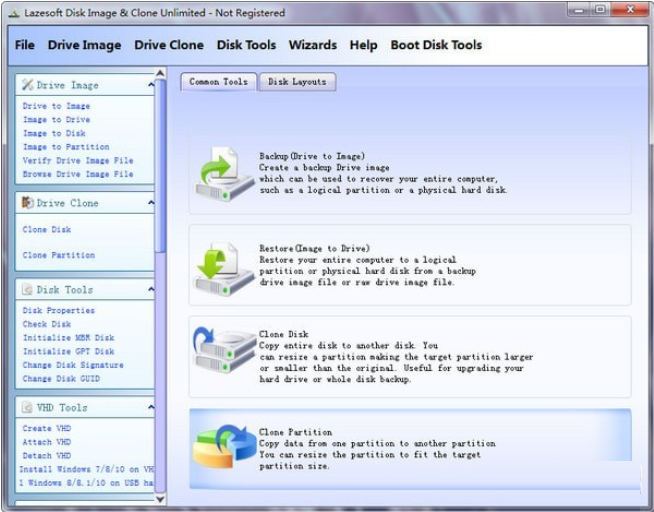This screenshot has height=512, width=654.
Task: Click the Image to Disk link
Action: coord(54,133)
